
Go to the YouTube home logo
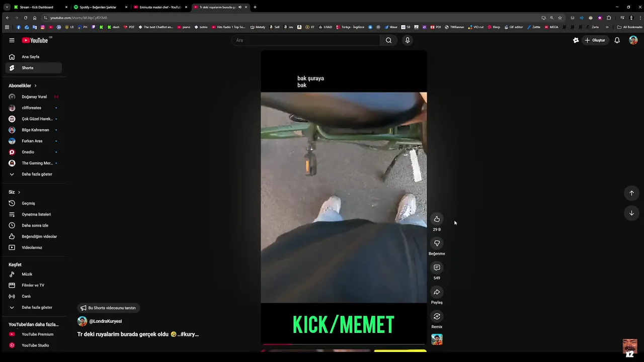[x=35, y=40]
